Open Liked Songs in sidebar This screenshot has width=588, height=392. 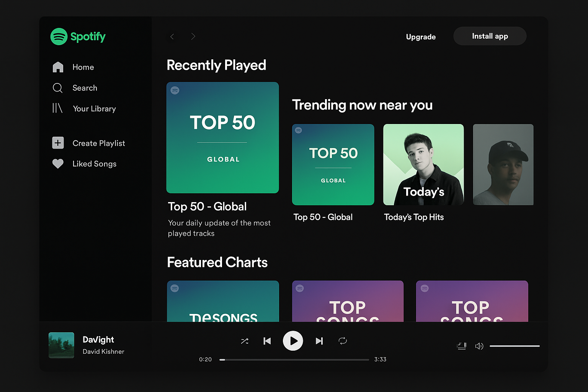coord(95,164)
